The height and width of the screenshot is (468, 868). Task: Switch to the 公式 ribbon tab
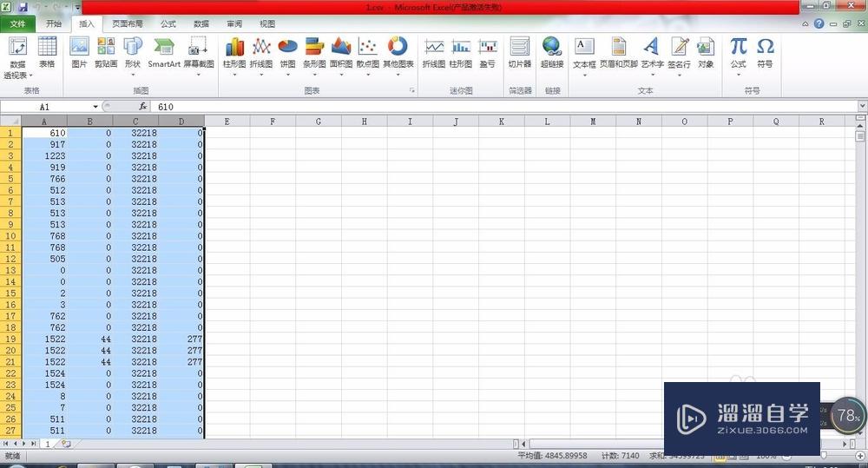click(168, 23)
